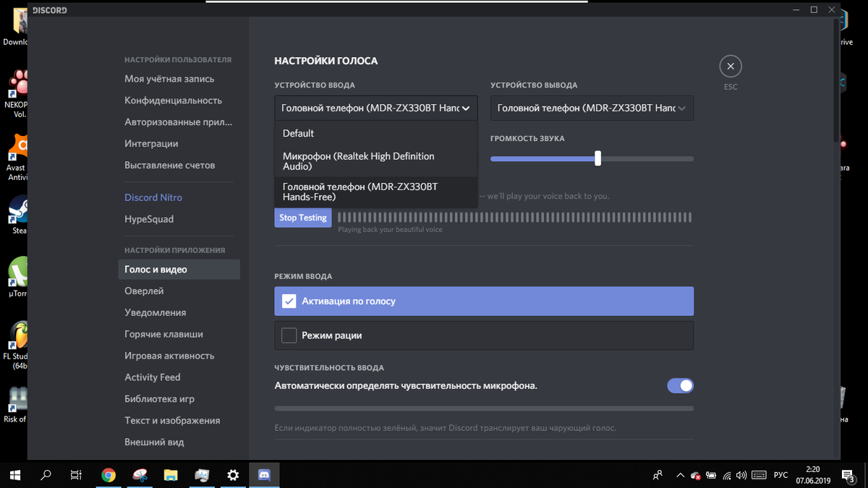
Task: Uncheck the Активация по голосу checkbox
Action: point(289,301)
